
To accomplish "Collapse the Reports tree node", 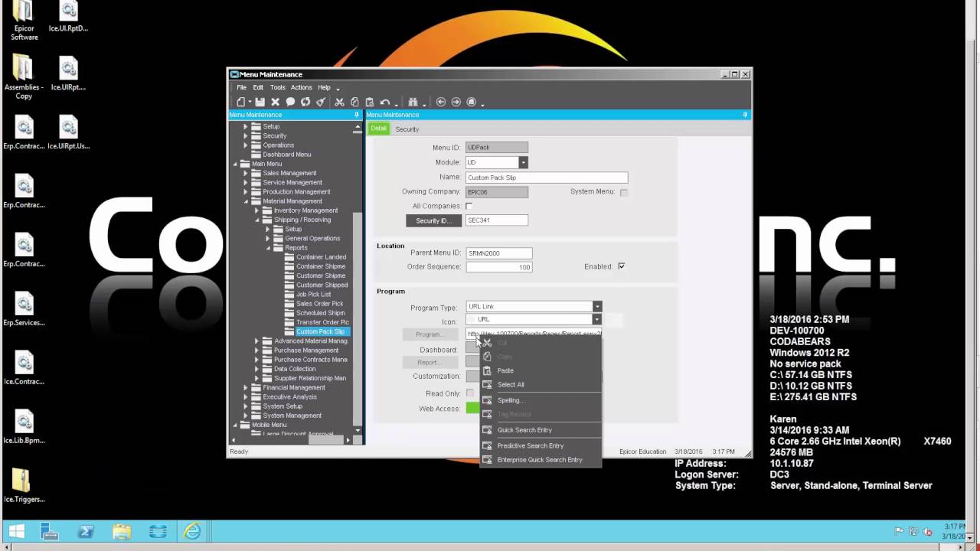I will 268,248.
